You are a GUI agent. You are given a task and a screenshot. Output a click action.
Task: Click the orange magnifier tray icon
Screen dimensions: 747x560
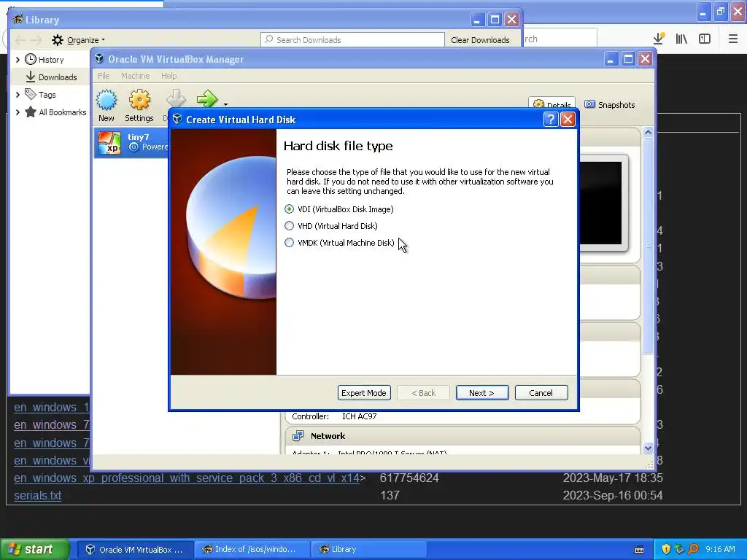(x=693, y=549)
